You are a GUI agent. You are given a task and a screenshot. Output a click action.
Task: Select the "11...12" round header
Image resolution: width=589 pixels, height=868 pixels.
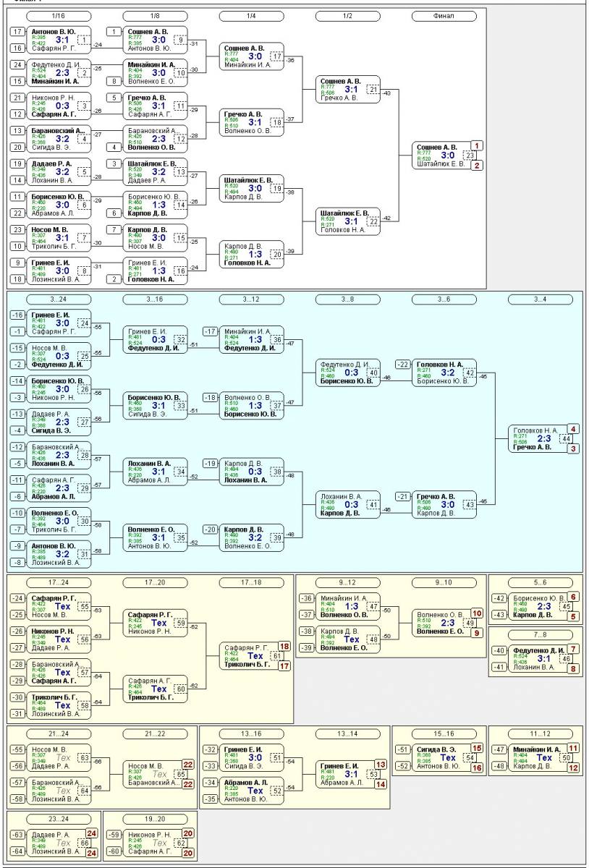[541, 733]
